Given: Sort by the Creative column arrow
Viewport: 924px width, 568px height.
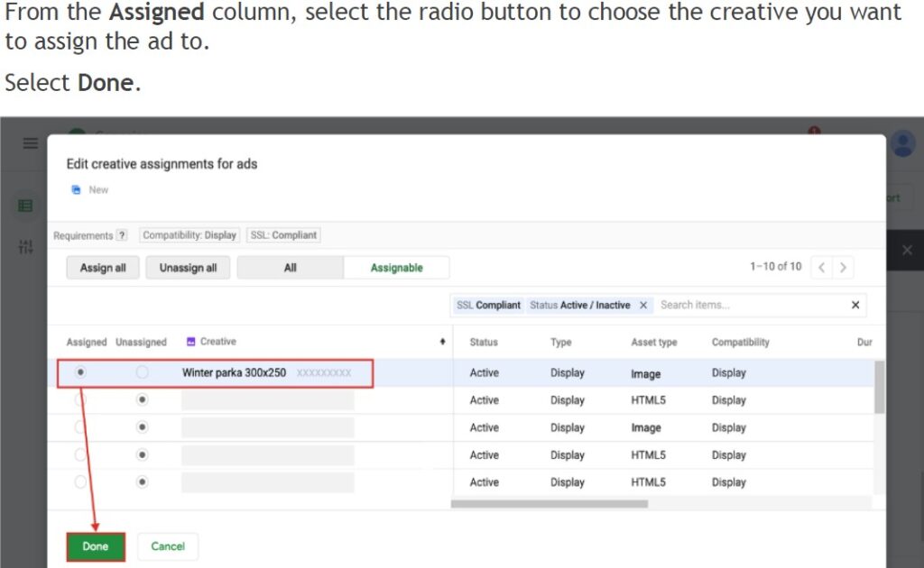Looking at the screenshot, I should point(442,342).
